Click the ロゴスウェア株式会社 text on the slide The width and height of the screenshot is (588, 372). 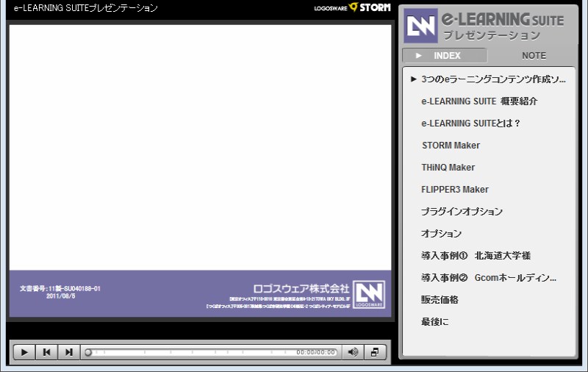pos(301,288)
